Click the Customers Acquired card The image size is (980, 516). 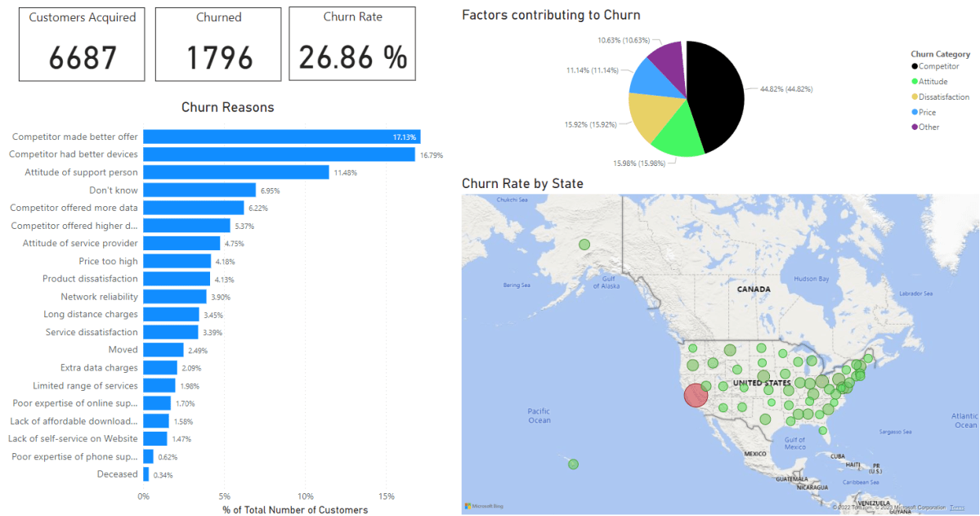pyautogui.click(x=82, y=44)
